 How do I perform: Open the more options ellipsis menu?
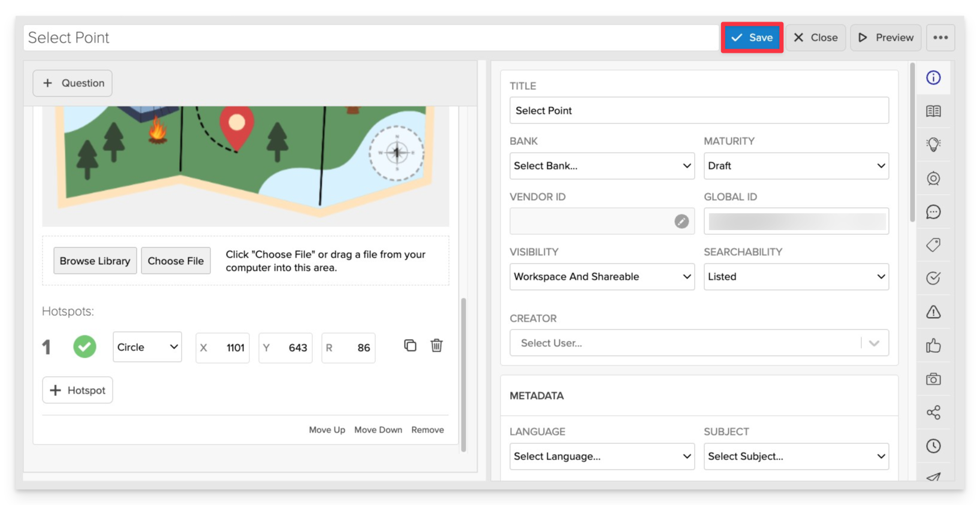point(940,37)
